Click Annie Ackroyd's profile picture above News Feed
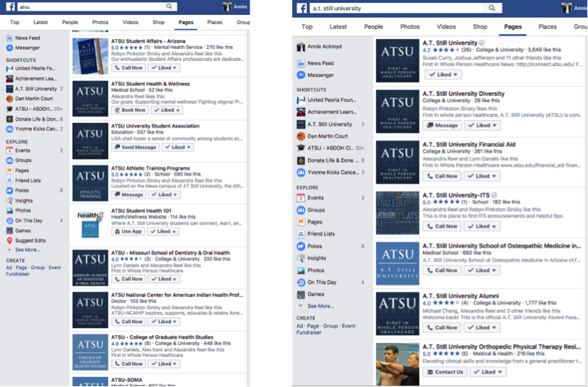 click(301, 47)
